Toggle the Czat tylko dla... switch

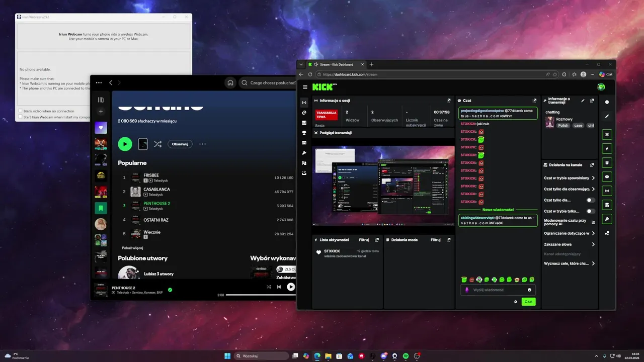(591, 200)
